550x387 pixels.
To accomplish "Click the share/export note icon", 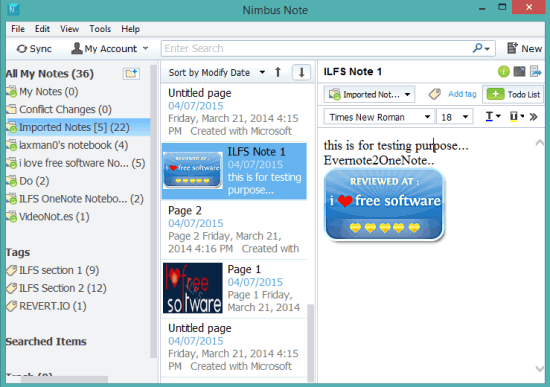I will (536, 72).
